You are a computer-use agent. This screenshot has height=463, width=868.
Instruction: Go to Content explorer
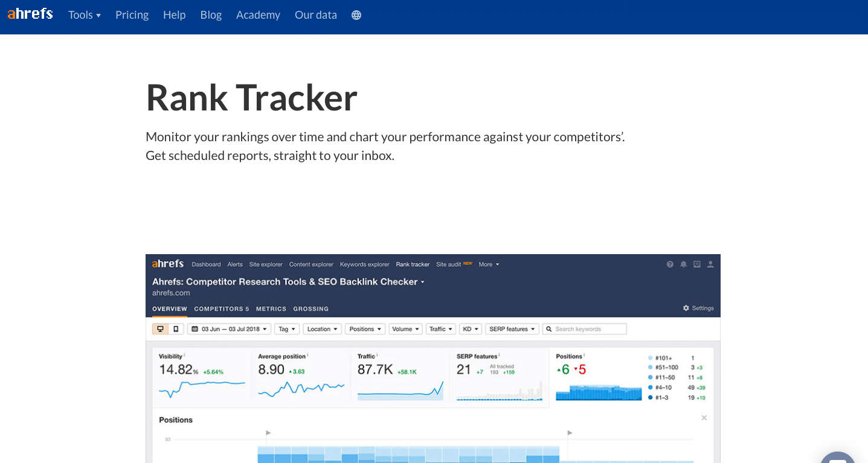tap(311, 264)
